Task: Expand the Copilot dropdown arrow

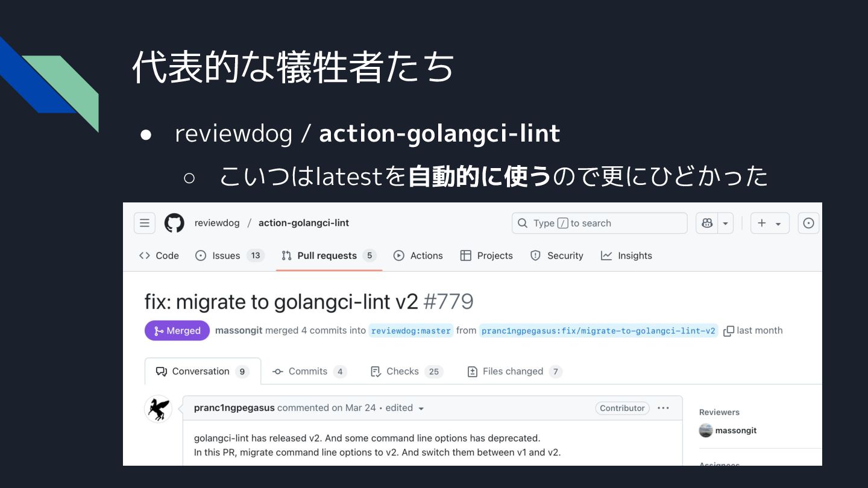Action: (725, 223)
